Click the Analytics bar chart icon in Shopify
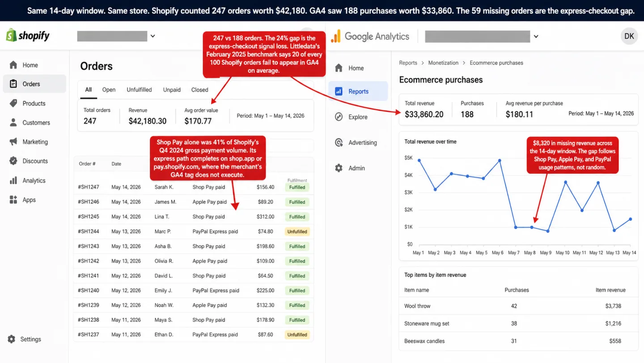Viewport: 644px width, 363px height. point(13,180)
